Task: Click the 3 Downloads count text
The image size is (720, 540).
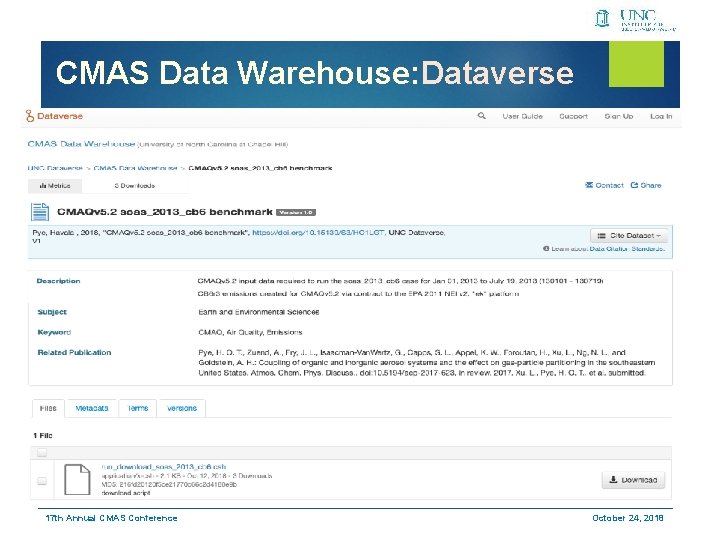Action: [135, 186]
